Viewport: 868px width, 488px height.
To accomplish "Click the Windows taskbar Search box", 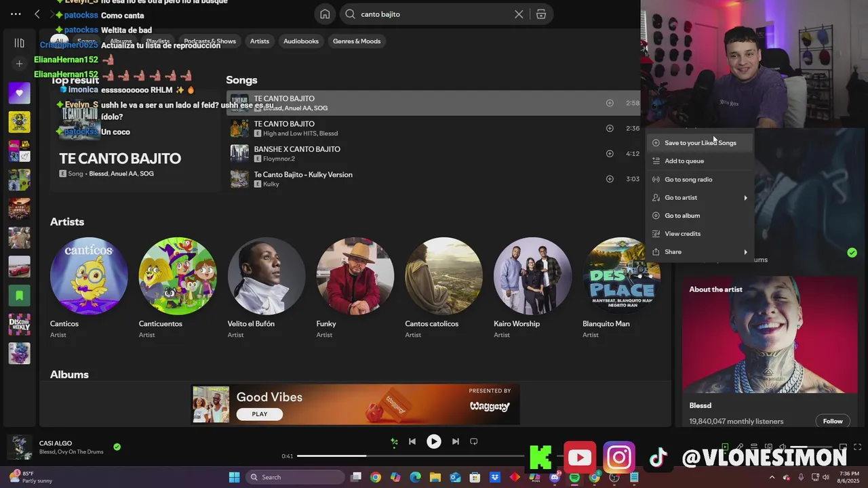I will click(295, 477).
